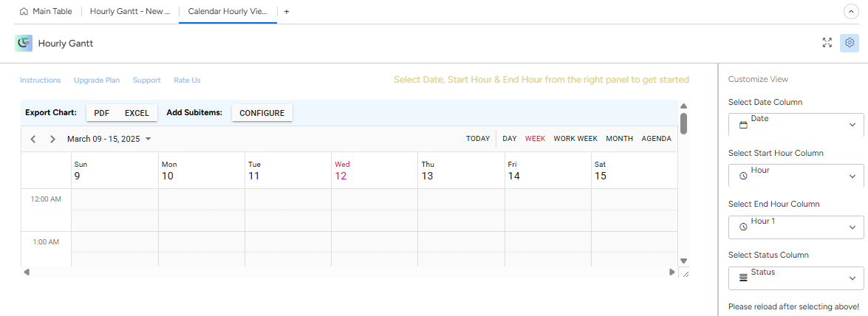Select Sat 15 day header
The width and height of the screenshot is (868, 316).
click(x=635, y=171)
